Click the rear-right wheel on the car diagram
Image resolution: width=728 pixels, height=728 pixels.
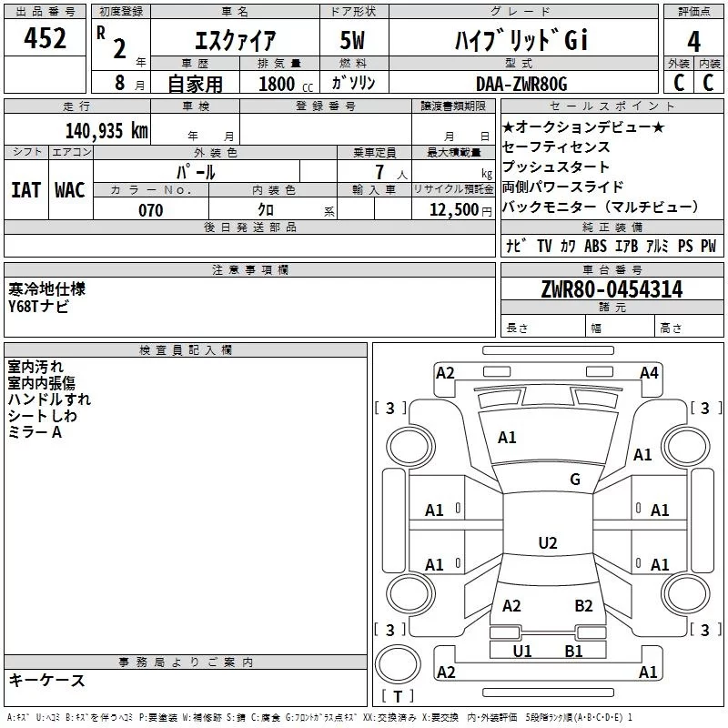tap(686, 593)
